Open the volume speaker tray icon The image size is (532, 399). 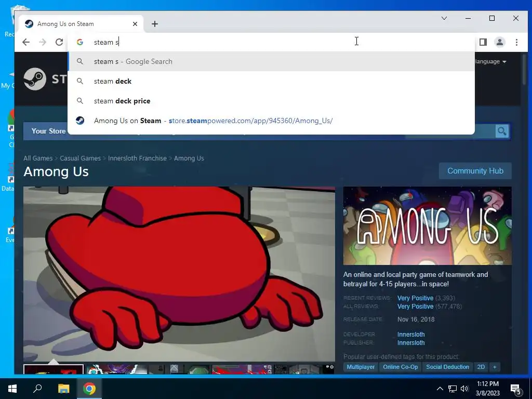coord(464,389)
